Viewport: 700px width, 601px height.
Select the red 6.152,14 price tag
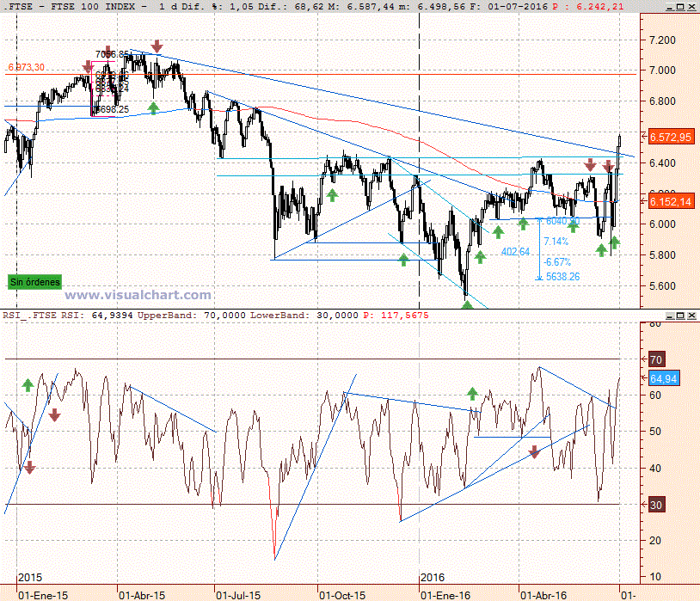coord(671,202)
